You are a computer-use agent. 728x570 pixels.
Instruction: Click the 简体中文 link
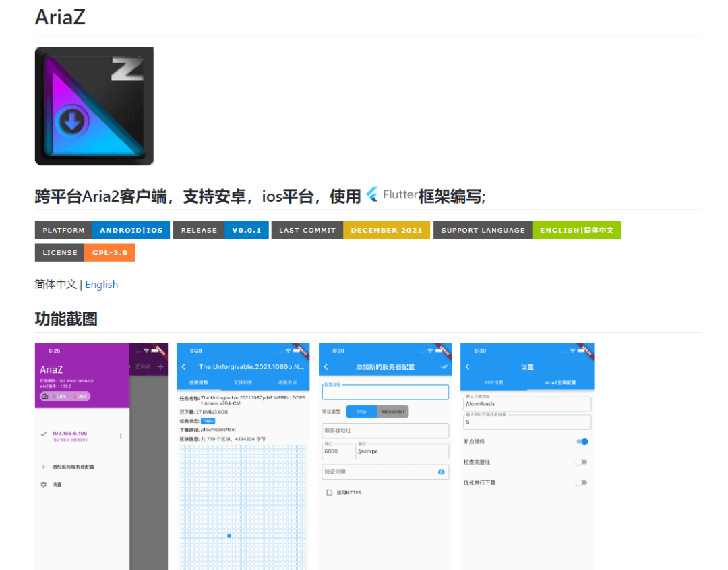coord(54,284)
